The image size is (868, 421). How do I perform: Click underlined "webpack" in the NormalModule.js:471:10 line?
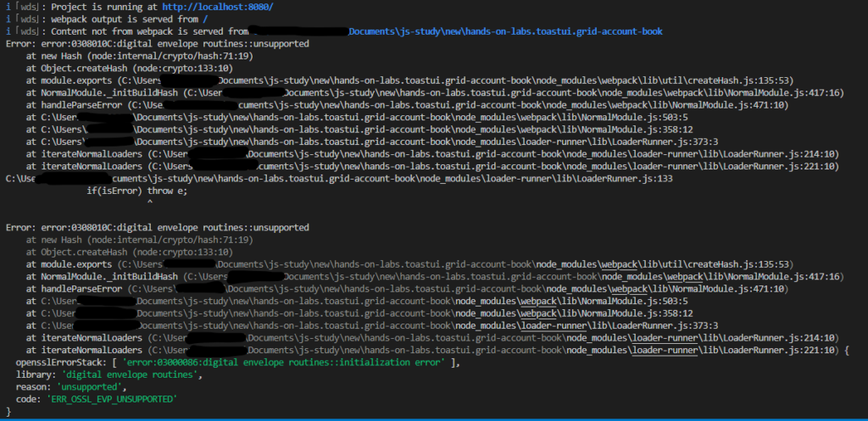click(x=629, y=289)
